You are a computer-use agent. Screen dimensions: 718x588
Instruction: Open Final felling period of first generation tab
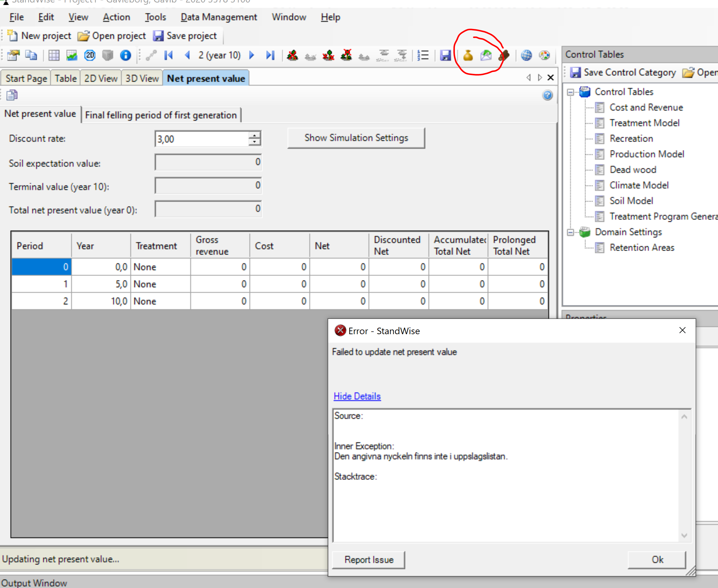coord(161,115)
